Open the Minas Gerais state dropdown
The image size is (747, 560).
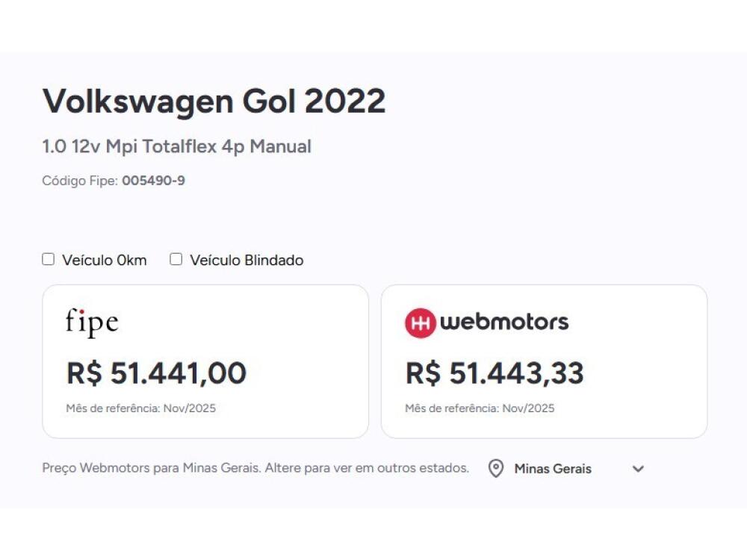(553, 469)
